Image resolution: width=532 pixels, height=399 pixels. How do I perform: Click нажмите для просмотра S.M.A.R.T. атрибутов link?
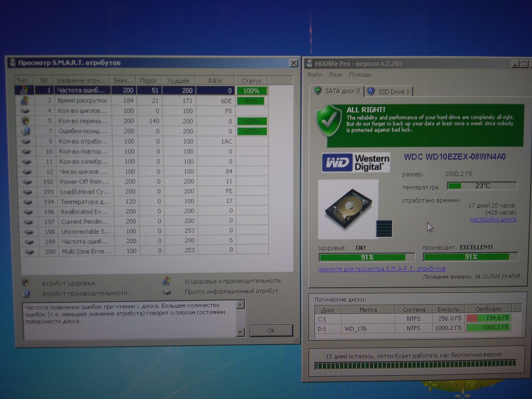pyautogui.click(x=382, y=269)
